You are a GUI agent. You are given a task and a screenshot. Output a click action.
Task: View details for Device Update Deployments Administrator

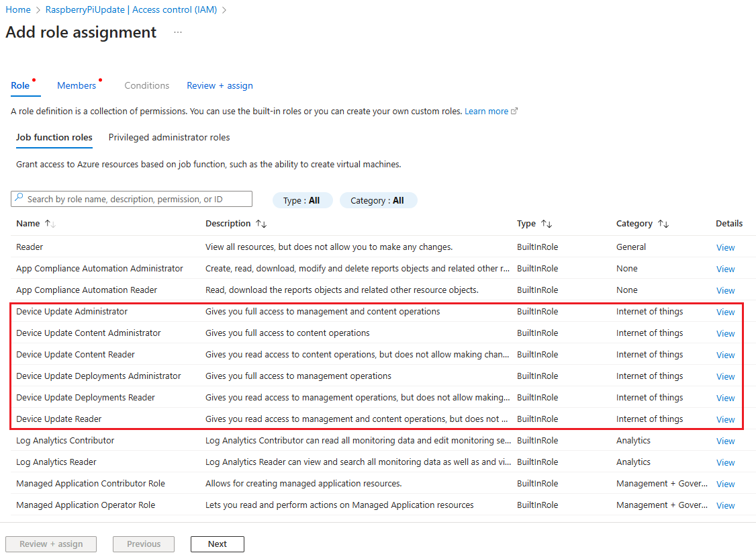click(x=725, y=376)
